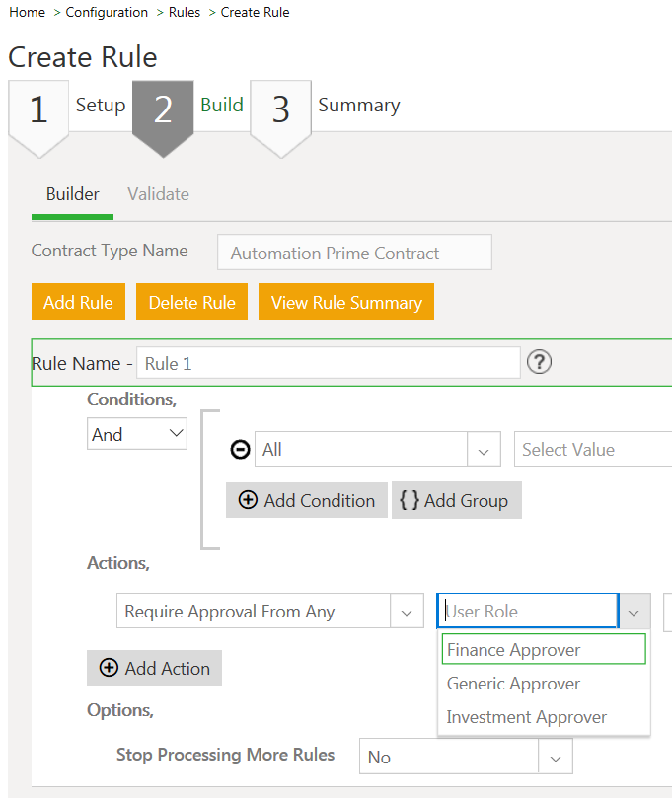Expand the Require Approval From Any dropdown

[x=407, y=612]
